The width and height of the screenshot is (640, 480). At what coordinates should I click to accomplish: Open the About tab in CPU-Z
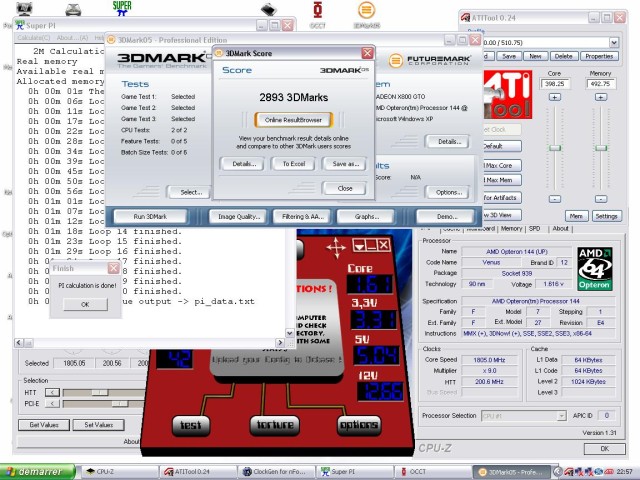coord(561,228)
